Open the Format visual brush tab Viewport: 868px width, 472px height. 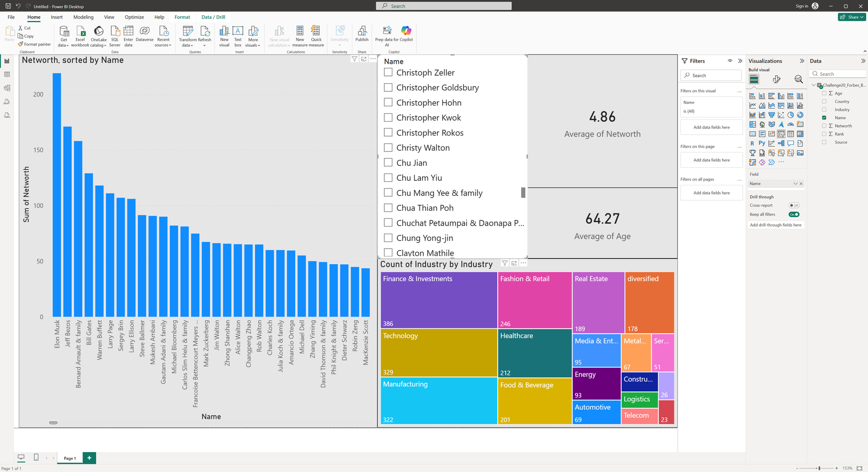pyautogui.click(x=776, y=80)
